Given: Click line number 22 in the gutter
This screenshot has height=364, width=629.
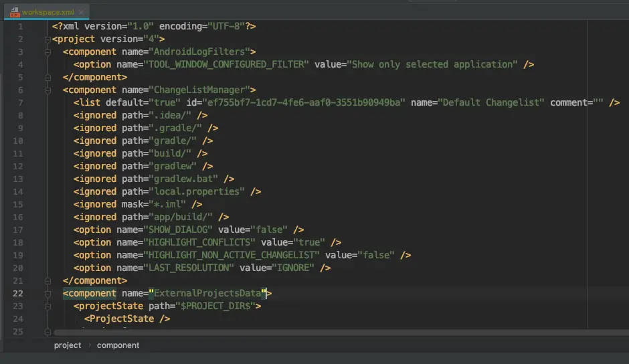Looking at the screenshot, I should click(x=17, y=293).
